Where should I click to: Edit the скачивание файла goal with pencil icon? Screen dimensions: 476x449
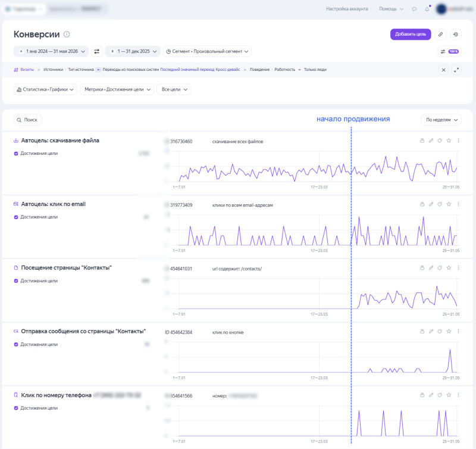431,141
